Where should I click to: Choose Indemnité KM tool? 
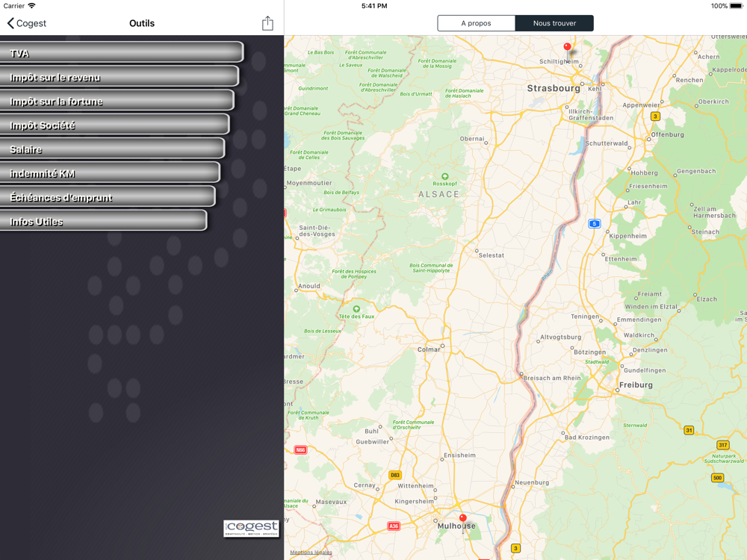(x=110, y=173)
